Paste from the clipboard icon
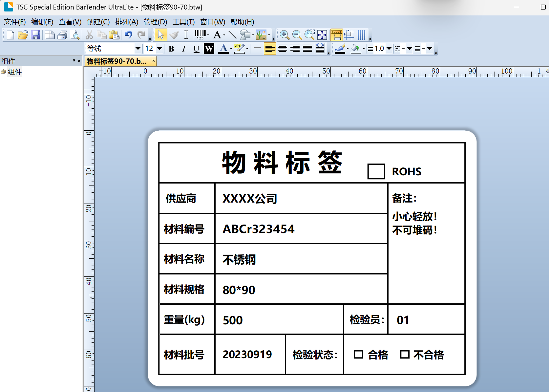 (x=114, y=35)
